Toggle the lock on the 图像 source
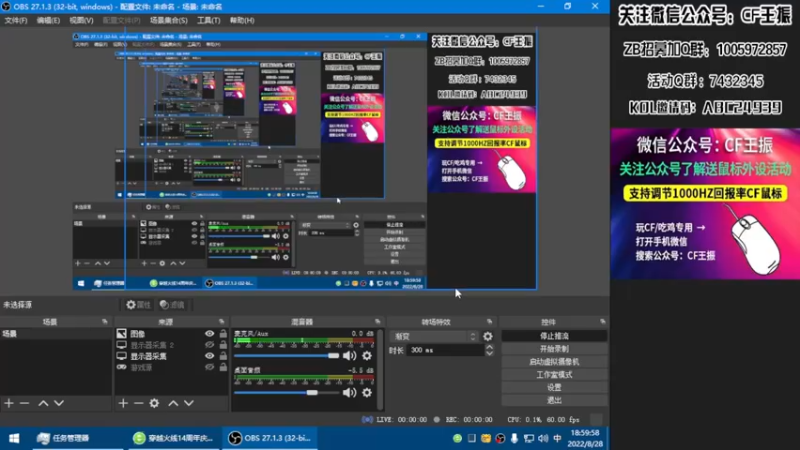The image size is (800, 450). [223, 334]
